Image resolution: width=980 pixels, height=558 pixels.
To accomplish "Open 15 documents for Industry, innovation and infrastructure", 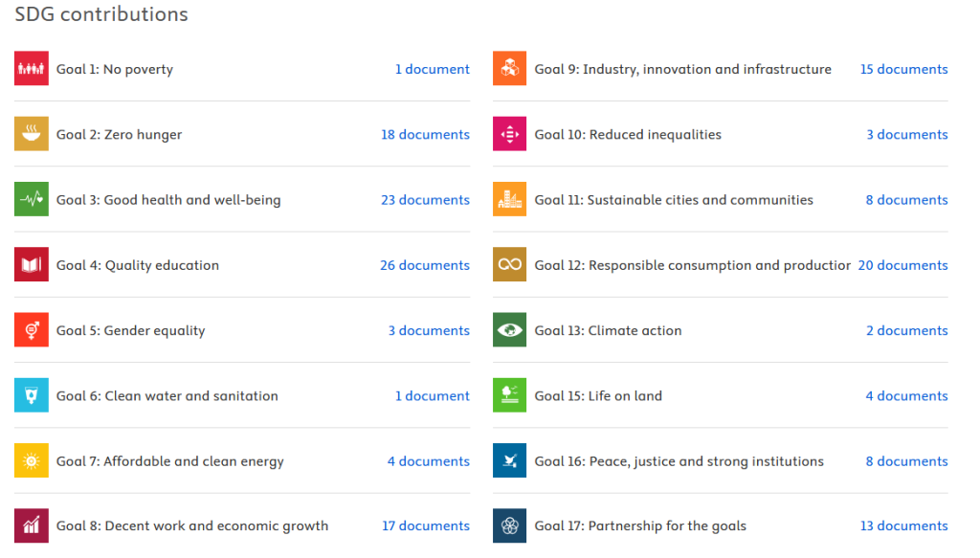I will [x=903, y=69].
